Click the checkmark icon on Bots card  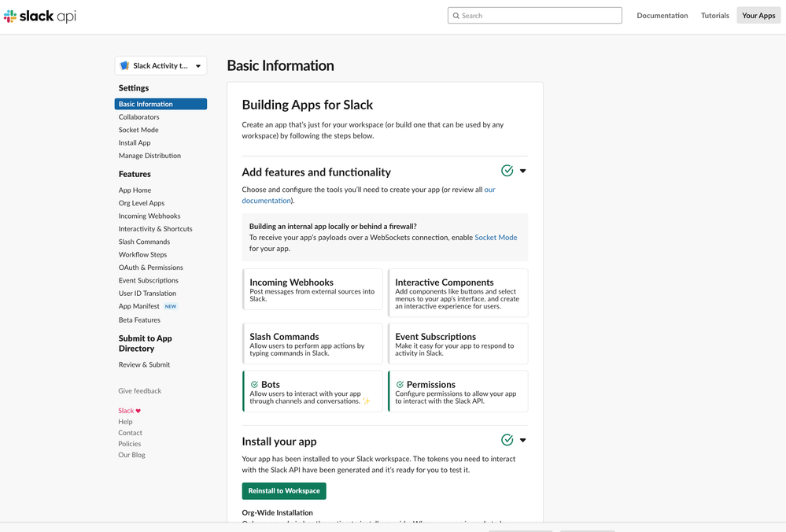coord(254,385)
